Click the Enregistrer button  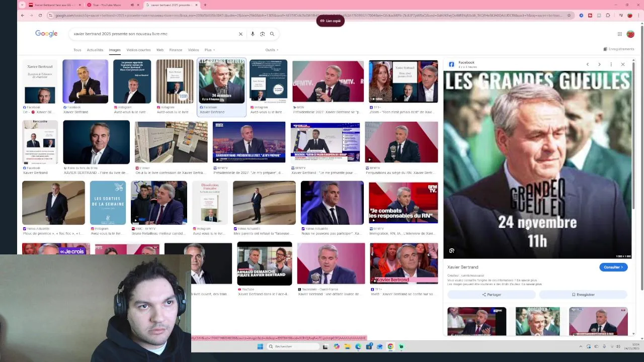pos(583,295)
